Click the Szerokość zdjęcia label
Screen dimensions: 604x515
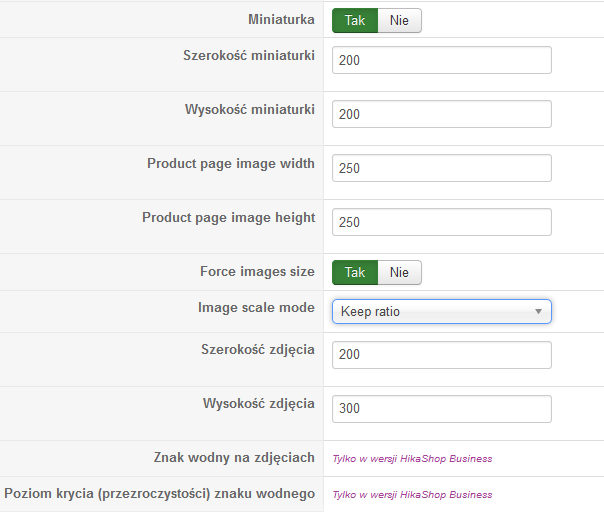pos(258,348)
